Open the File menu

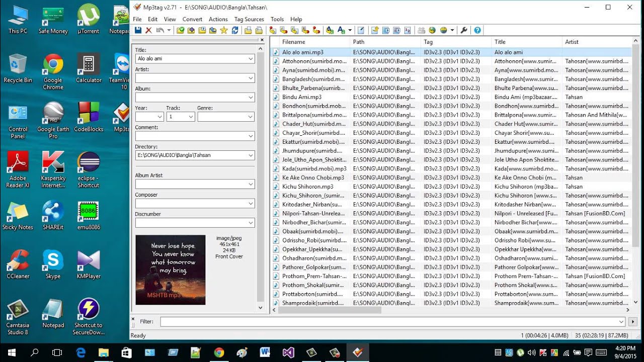pos(137,19)
